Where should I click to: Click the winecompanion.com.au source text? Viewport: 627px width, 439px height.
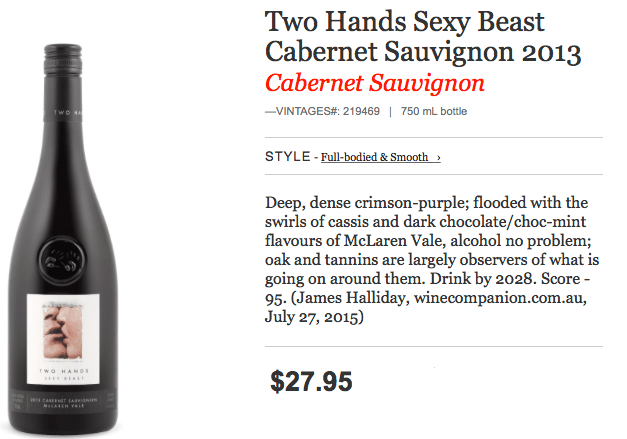pyautogui.click(x=500, y=297)
